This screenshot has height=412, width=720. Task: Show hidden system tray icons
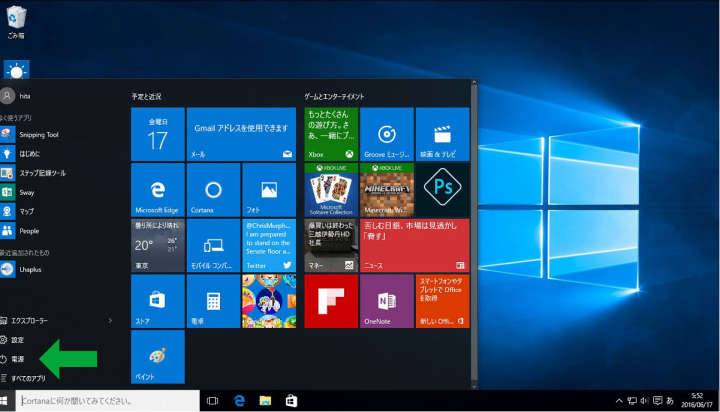tap(619, 401)
